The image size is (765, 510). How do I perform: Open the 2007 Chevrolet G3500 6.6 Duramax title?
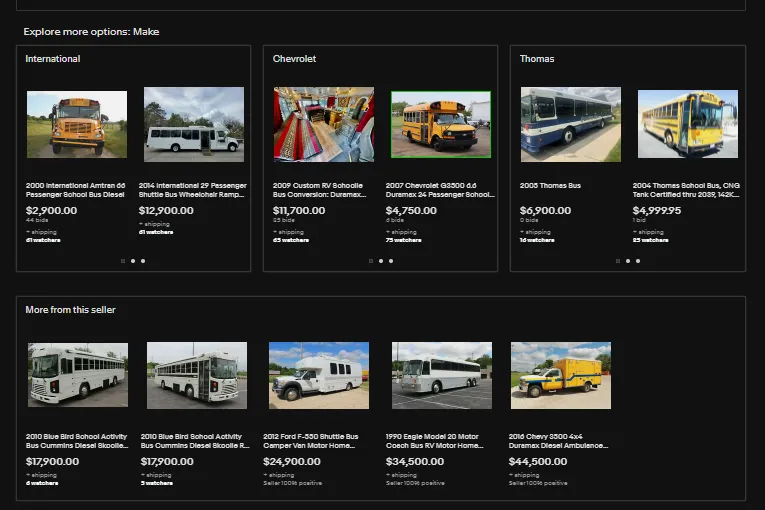pos(440,190)
